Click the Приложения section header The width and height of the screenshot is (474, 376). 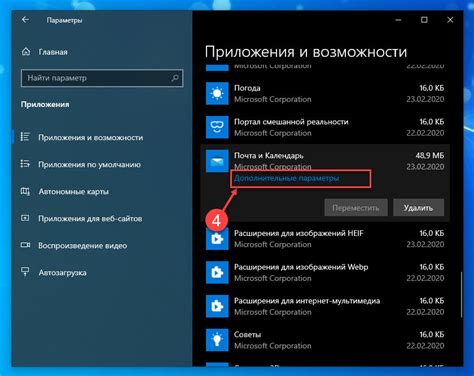(45, 104)
